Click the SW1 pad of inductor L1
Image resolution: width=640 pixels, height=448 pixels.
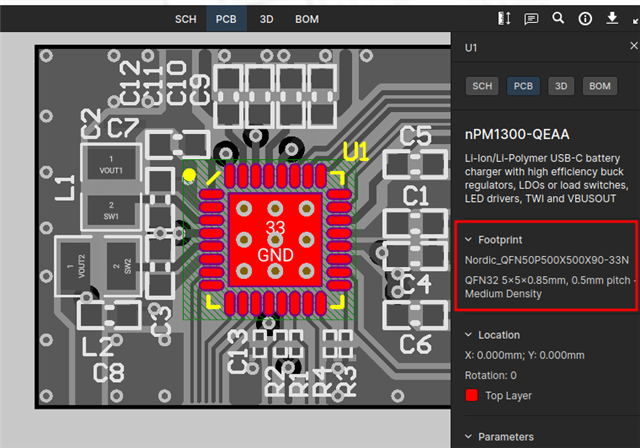point(111,210)
